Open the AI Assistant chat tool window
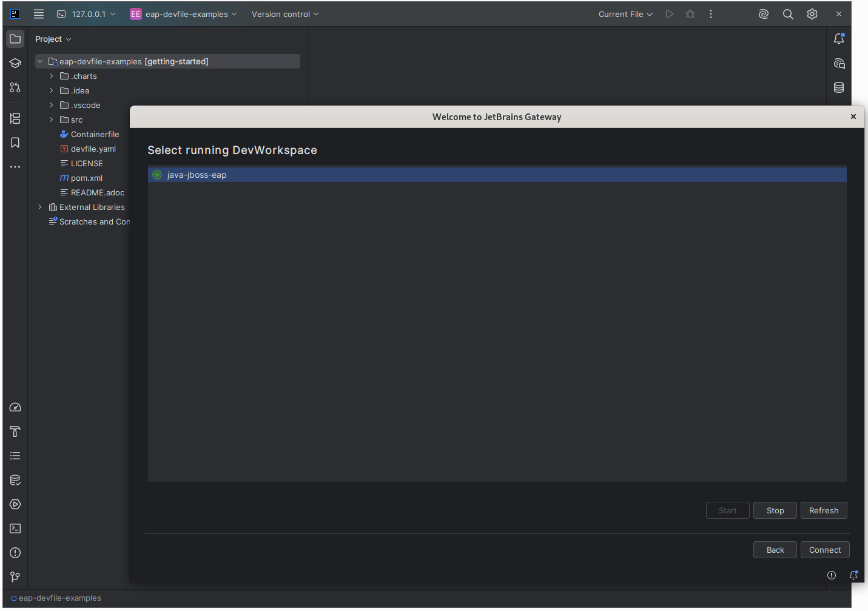Image resolution: width=868 pixels, height=611 pixels. click(839, 63)
